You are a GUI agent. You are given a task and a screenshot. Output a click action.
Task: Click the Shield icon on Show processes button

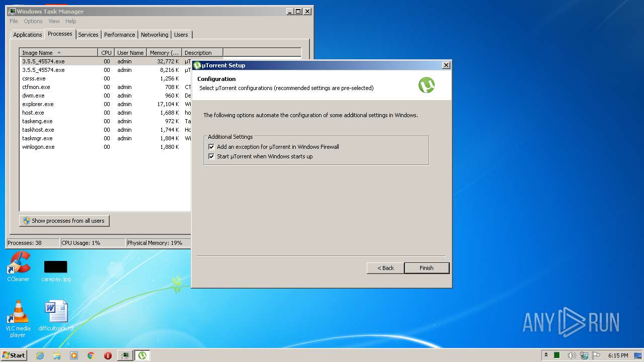pyautogui.click(x=27, y=221)
